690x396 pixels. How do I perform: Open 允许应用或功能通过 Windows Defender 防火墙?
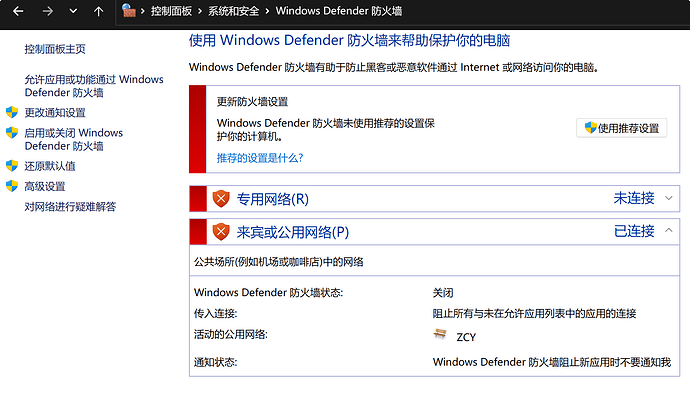pyautogui.click(x=94, y=86)
